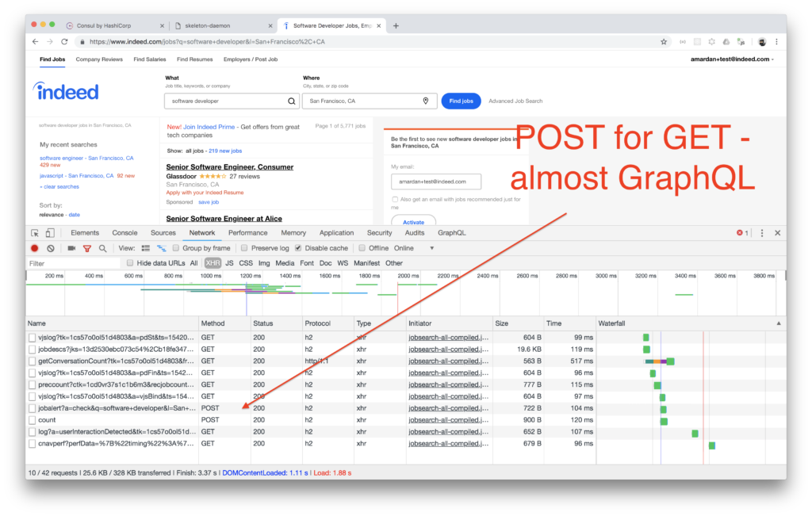
Task: Bookmark page with the star icon
Action: [x=664, y=42]
